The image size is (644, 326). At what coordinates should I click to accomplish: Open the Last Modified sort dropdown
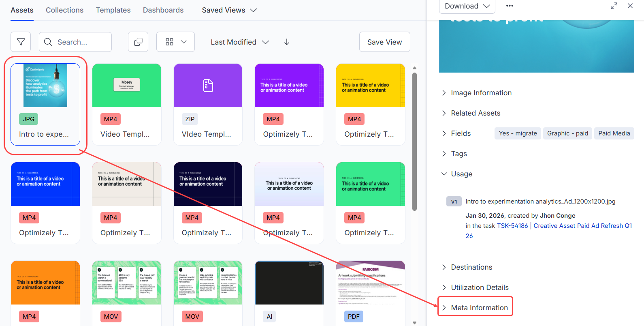click(240, 42)
